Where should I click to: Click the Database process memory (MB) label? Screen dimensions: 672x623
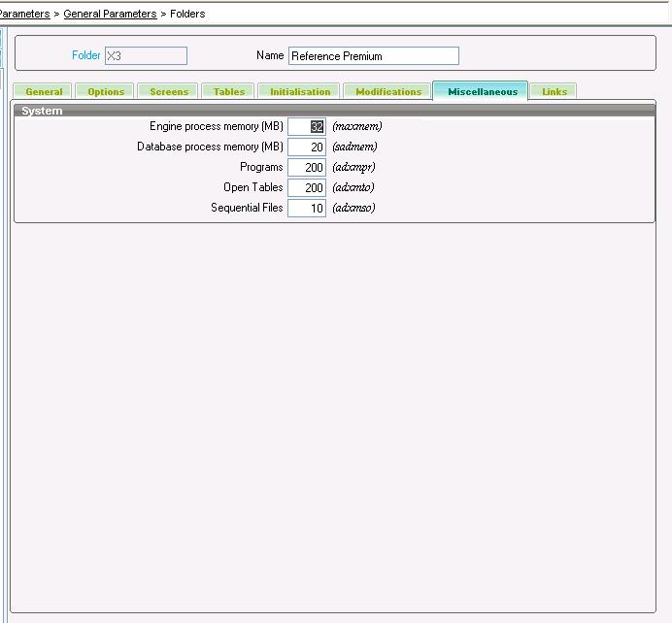click(x=210, y=147)
